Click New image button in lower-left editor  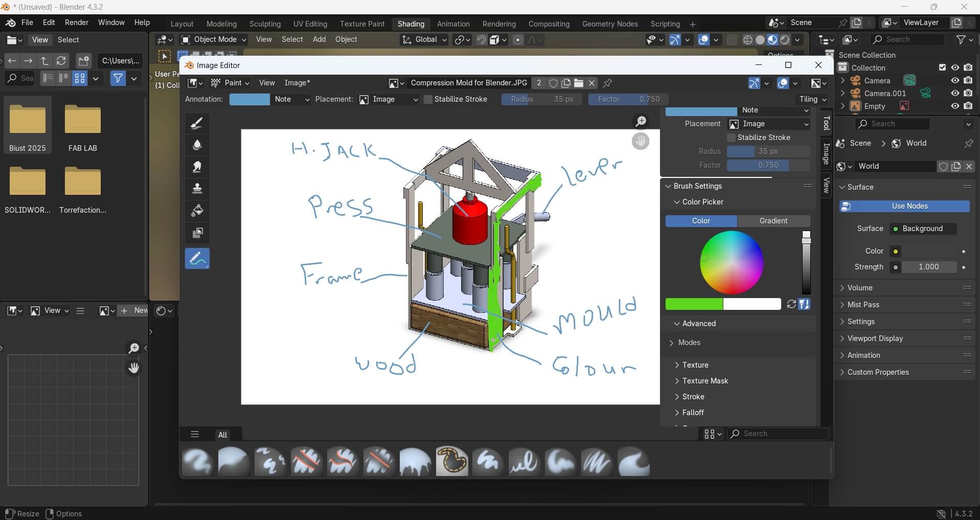click(x=134, y=311)
